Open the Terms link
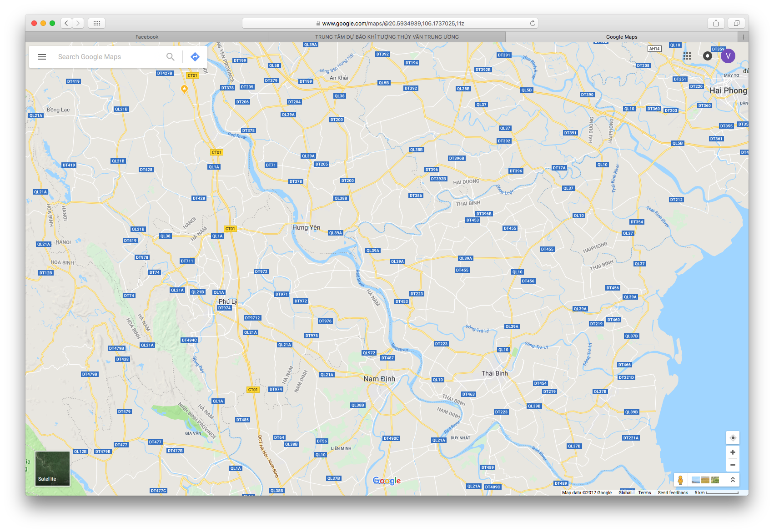 644,492
